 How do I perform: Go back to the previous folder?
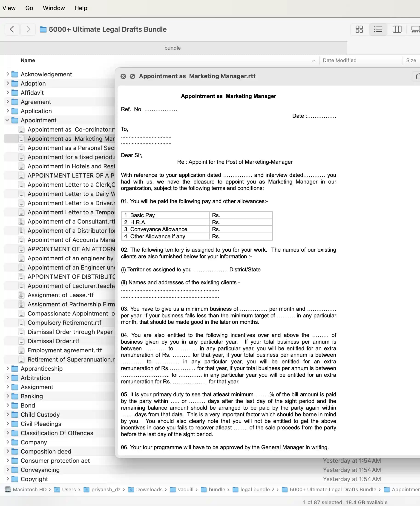[12, 29]
